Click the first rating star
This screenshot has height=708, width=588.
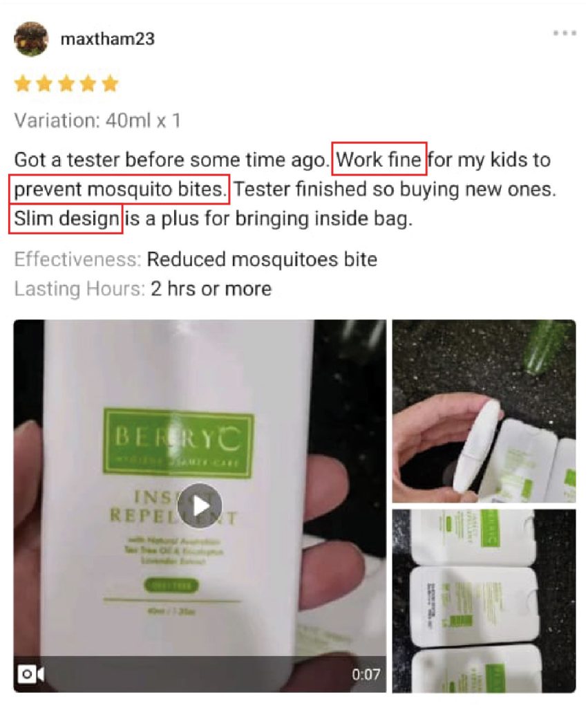(x=23, y=84)
